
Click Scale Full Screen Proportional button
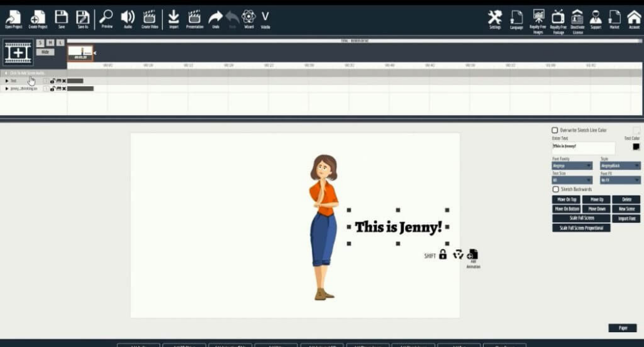click(581, 228)
